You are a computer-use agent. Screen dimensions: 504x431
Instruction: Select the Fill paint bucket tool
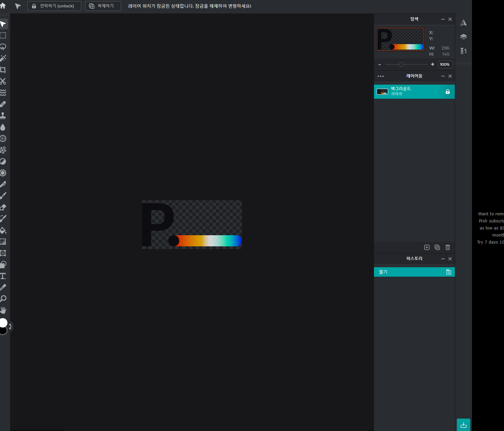3,230
